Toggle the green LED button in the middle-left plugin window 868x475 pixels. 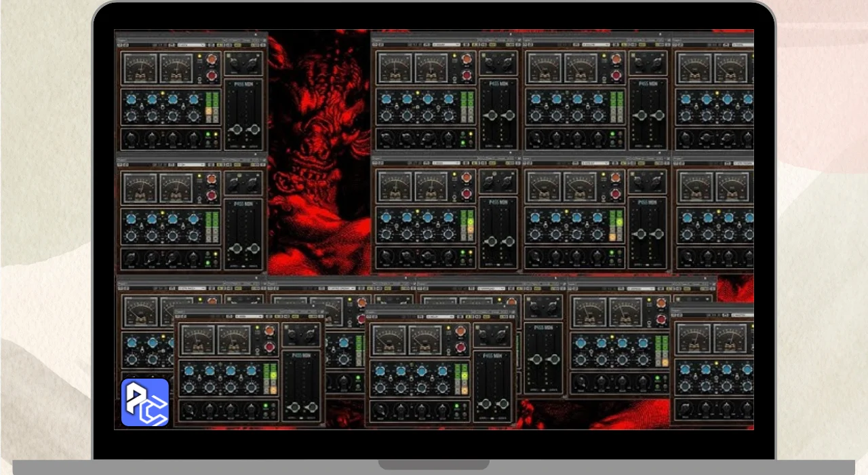(x=208, y=263)
